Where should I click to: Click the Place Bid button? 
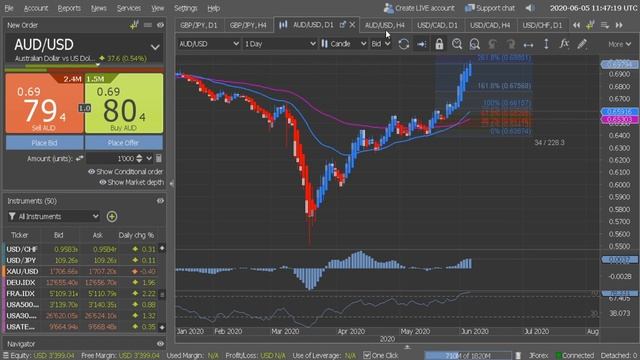coord(44,143)
